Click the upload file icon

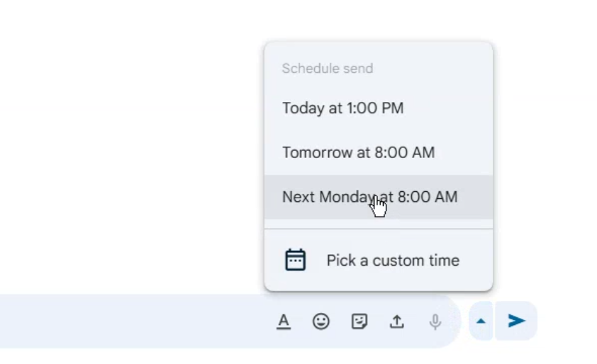click(x=397, y=322)
